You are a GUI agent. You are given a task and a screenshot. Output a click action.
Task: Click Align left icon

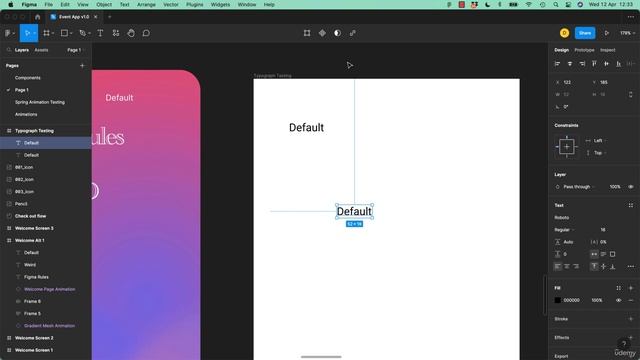click(x=557, y=64)
